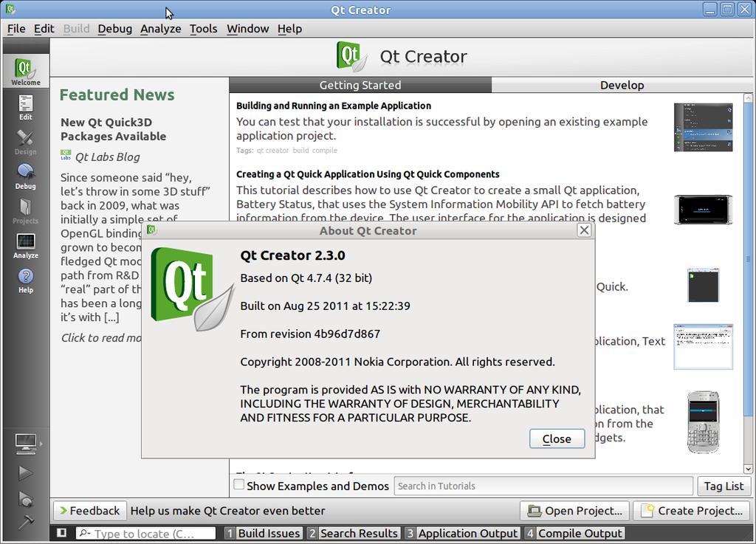
Task: Show the Application Output pane
Action: coord(462,534)
